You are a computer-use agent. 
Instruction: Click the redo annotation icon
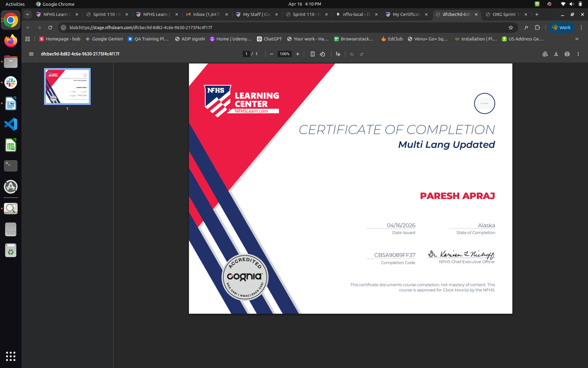click(x=362, y=54)
